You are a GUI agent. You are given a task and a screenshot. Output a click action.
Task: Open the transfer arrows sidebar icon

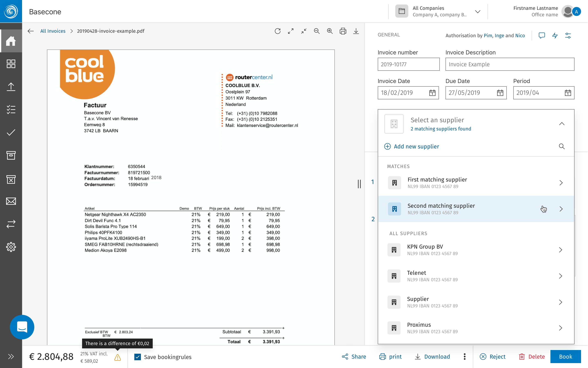tap(11, 224)
